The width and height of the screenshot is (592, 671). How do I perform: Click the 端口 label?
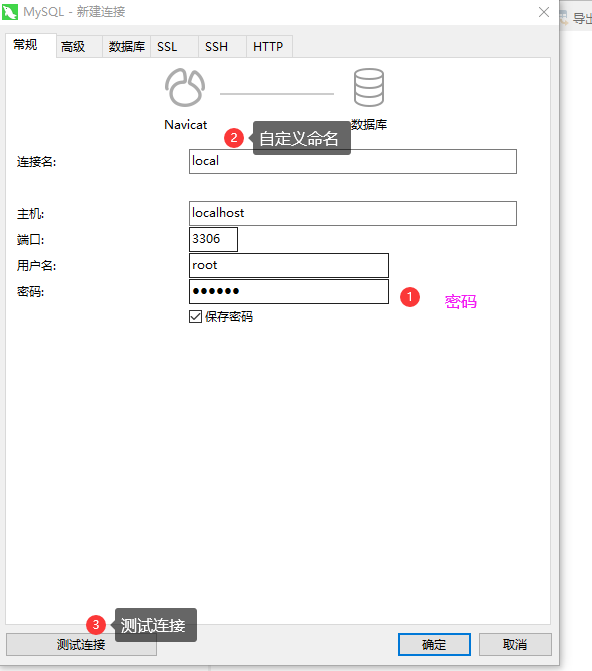30,240
